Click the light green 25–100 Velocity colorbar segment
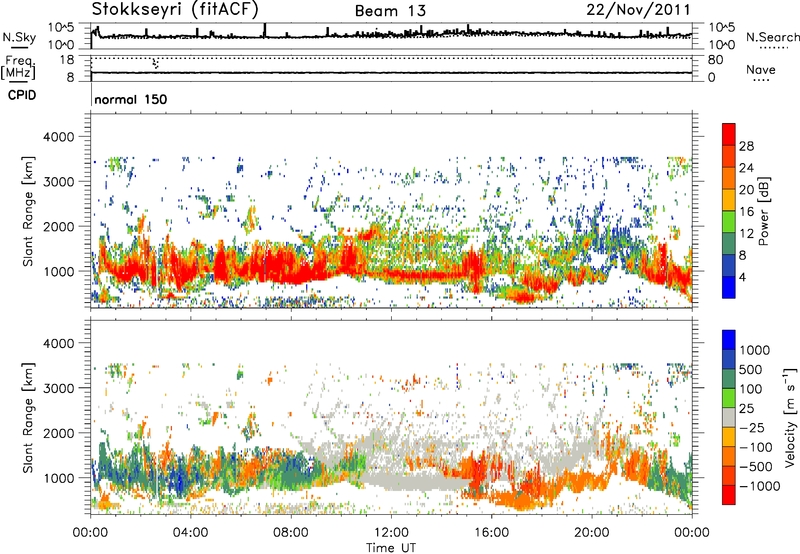The width and height of the screenshot is (800, 554). 729,398
